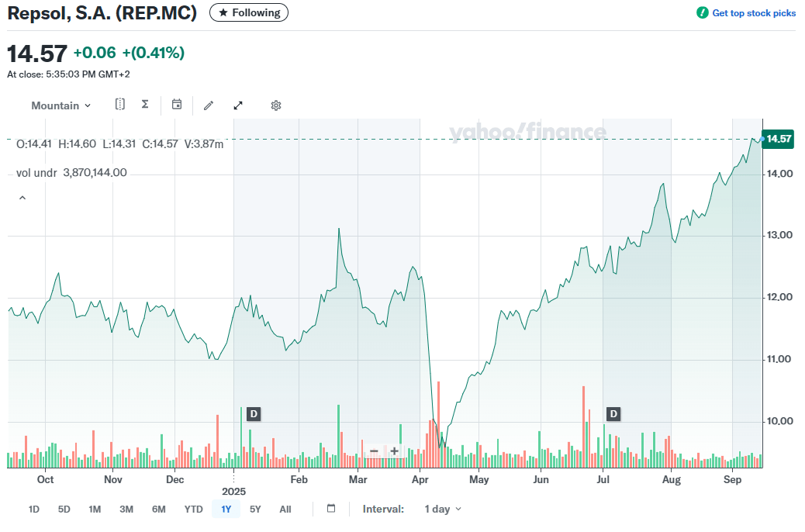Unfollow Repsol by clicking the Following star
This screenshot has width=805, height=532.
tap(248, 12)
